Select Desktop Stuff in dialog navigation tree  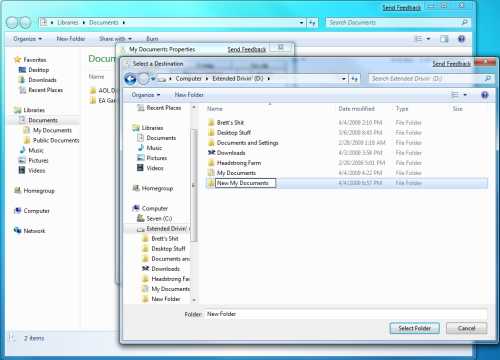click(x=168, y=249)
